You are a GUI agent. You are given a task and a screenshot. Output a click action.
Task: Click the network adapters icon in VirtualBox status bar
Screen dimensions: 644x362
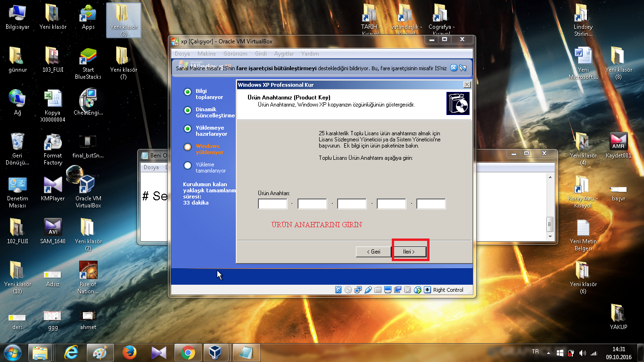point(358,290)
